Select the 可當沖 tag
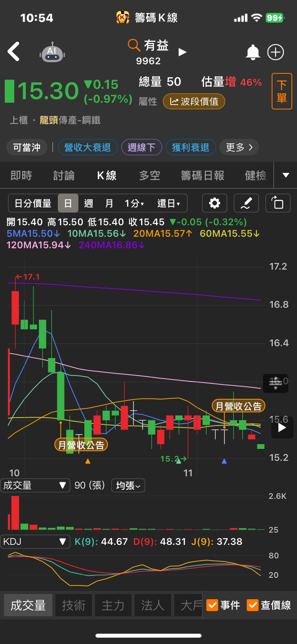This screenshot has height=644, width=297. click(x=27, y=148)
